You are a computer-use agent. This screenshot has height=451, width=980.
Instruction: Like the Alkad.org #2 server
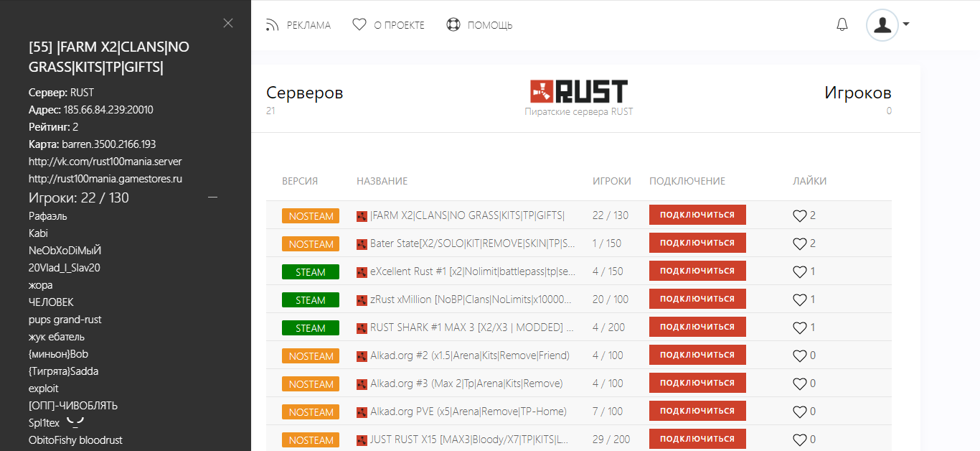tap(800, 355)
